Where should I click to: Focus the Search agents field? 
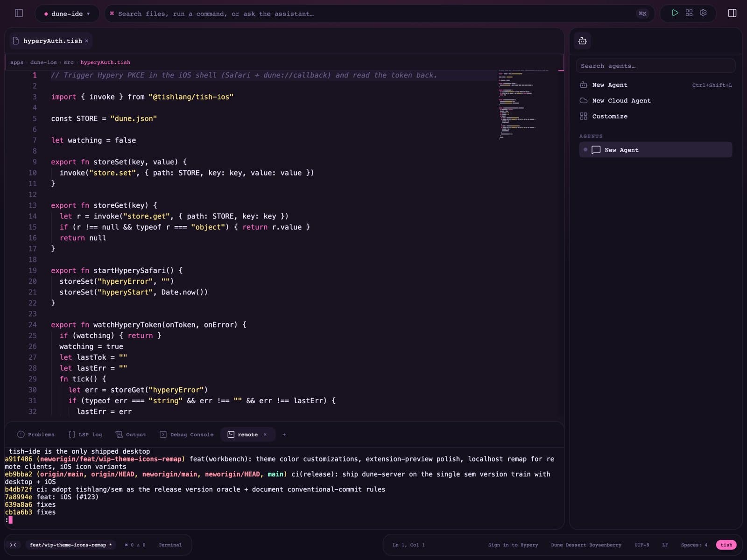coord(655,66)
